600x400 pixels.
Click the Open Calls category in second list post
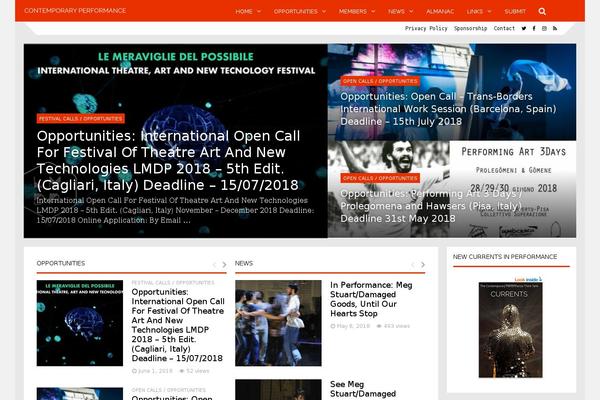168,390
